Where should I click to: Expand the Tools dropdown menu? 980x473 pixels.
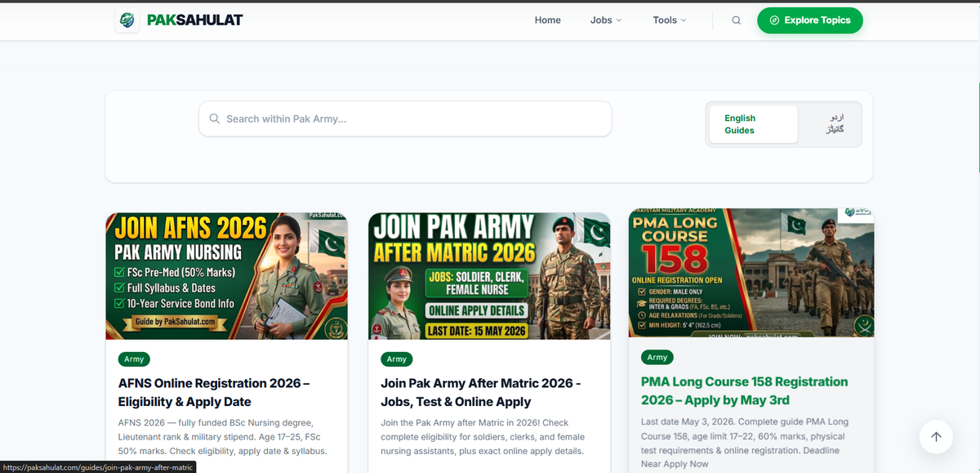click(670, 20)
